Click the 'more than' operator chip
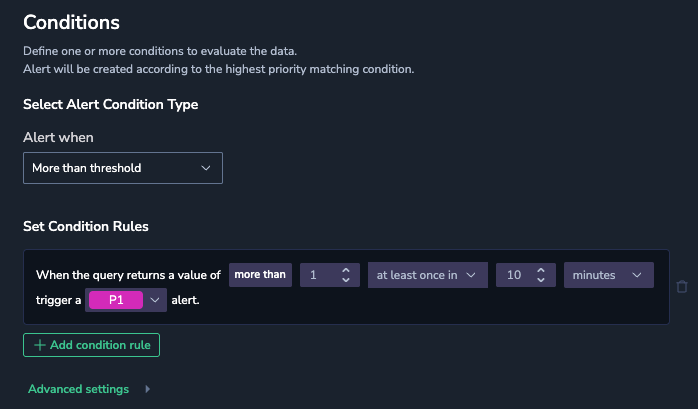Image resolution: width=698 pixels, height=409 pixels. pos(260,275)
